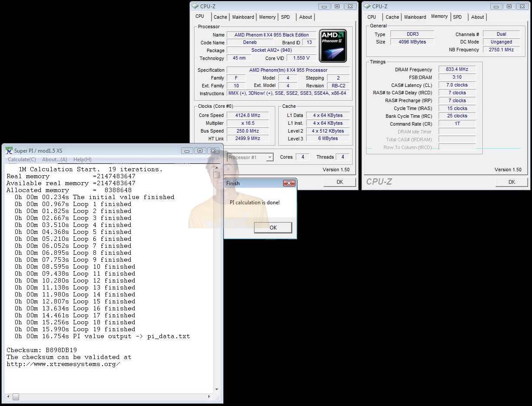Click the Cycle Time 15 clocks value
532x406 pixels.
tap(457, 108)
